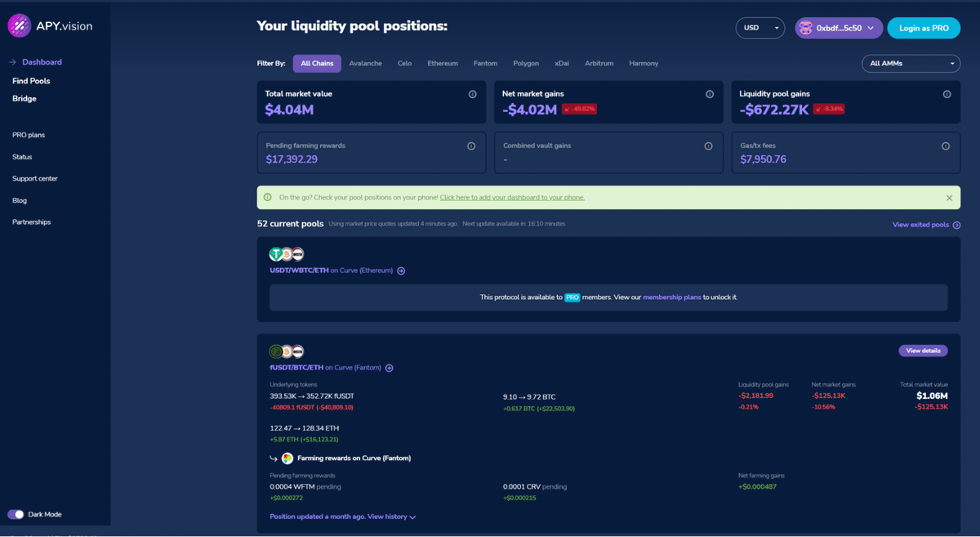Expand the wallet address 0xbdf...5c50 menu
The image size is (980, 537).
(839, 28)
